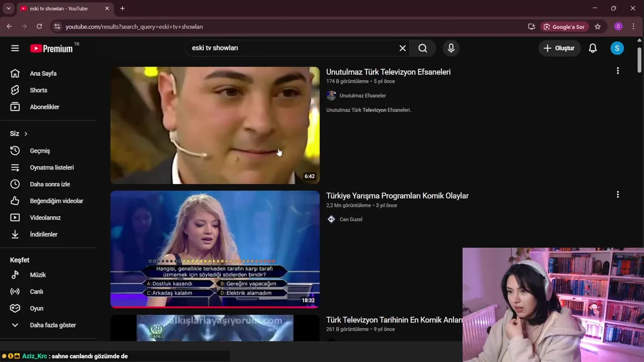Click the Unutulmaz Efsaneler channel avatar
Viewport: 644px width, 362px height.
[x=331, y=96]
